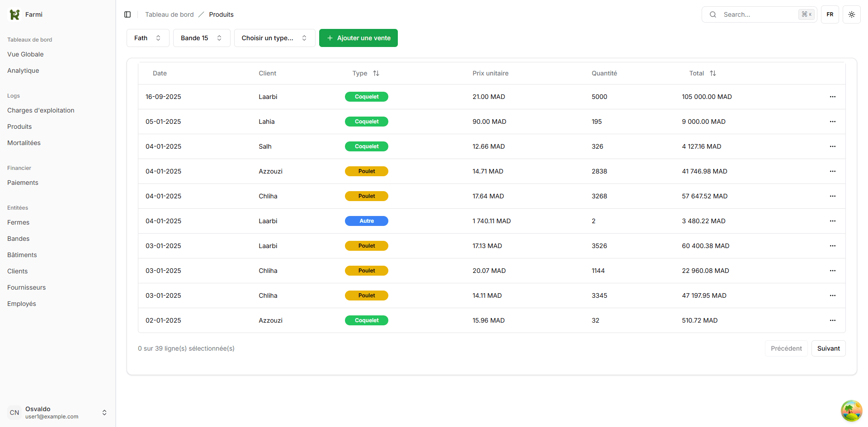The height and width of the screenshot is (427, 868).
Task: Click the Farmi logo icon
Action: pyautogui.click(x=14, y=14)
